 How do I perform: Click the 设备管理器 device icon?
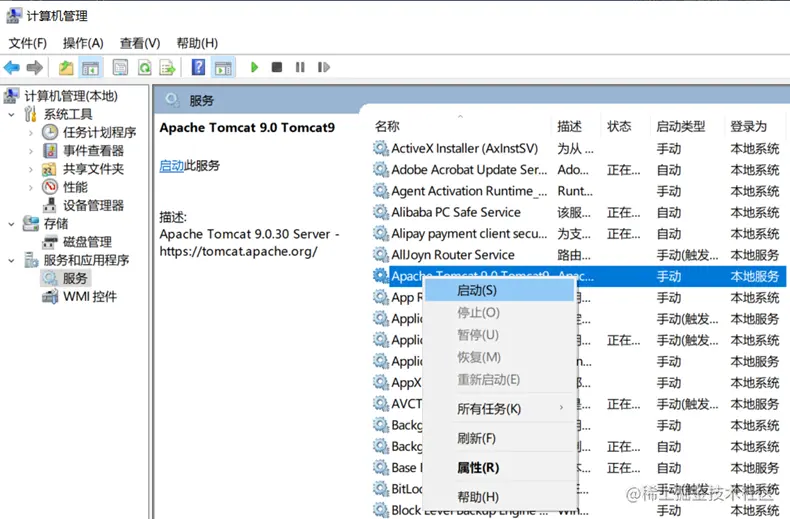pyautogui.click(x=49, y=205)
